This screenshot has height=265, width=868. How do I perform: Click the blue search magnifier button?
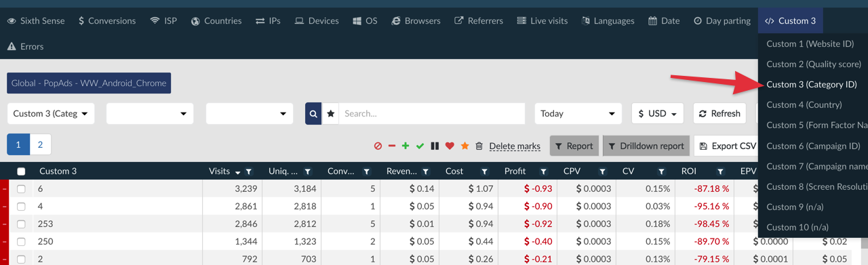click(x=313, y=114)
